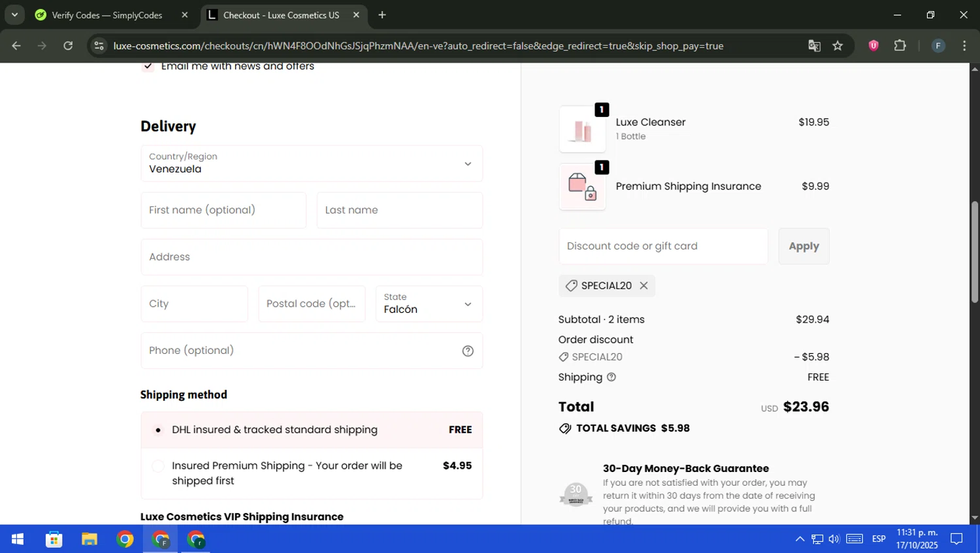The image size is (980, 553).
Task: Focus the Last name field
Action: 400,210
